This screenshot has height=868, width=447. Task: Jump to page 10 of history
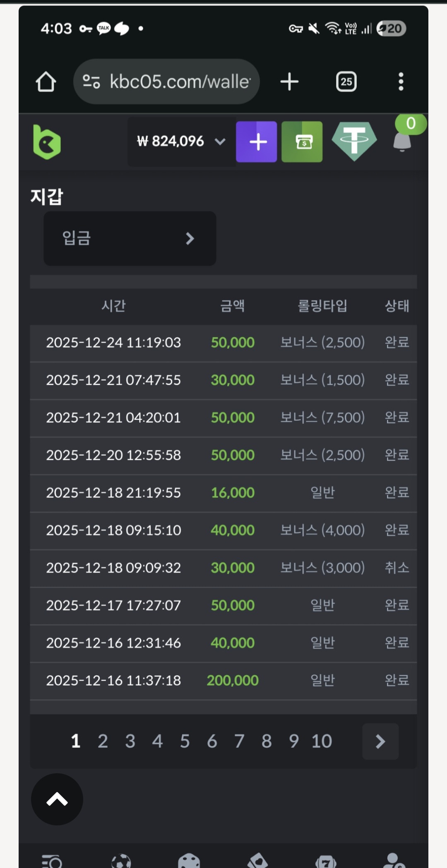point(322,741)
